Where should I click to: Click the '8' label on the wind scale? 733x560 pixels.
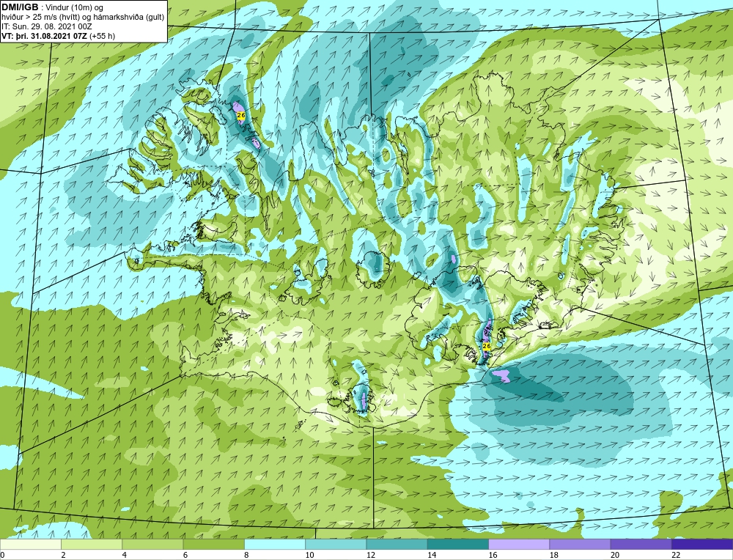tap(246, 555)
